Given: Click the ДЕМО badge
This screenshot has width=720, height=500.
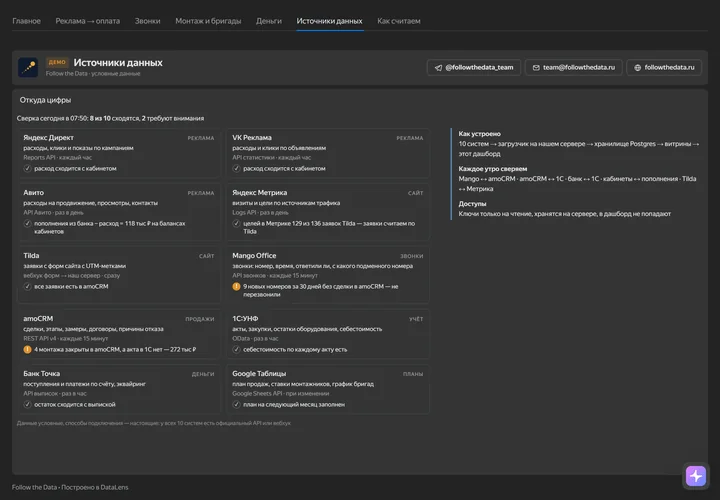Looking at the screenshot, I should [57, 62].
